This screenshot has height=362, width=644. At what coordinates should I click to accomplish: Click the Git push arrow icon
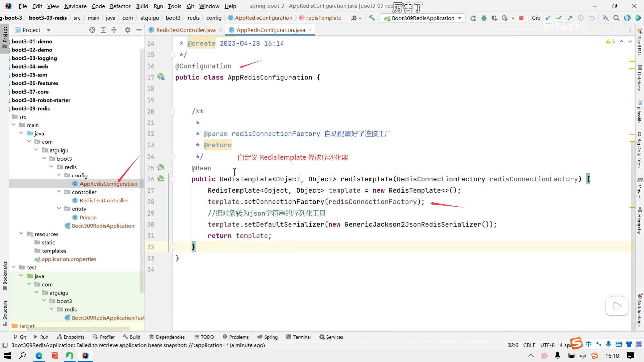[570, 18]
